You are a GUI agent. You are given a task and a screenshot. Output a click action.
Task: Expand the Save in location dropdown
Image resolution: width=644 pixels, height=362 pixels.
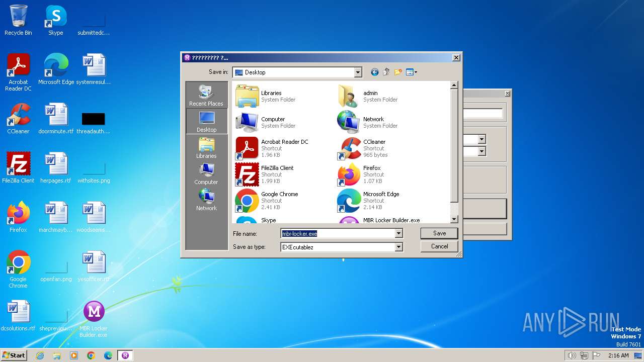[358, 72]
